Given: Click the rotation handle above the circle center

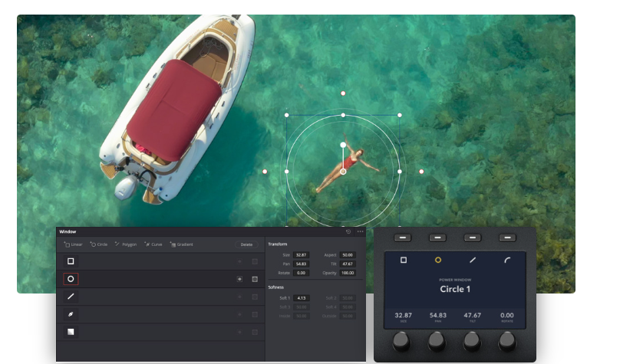Looking at the screenshot, I should tap(343, 145).
